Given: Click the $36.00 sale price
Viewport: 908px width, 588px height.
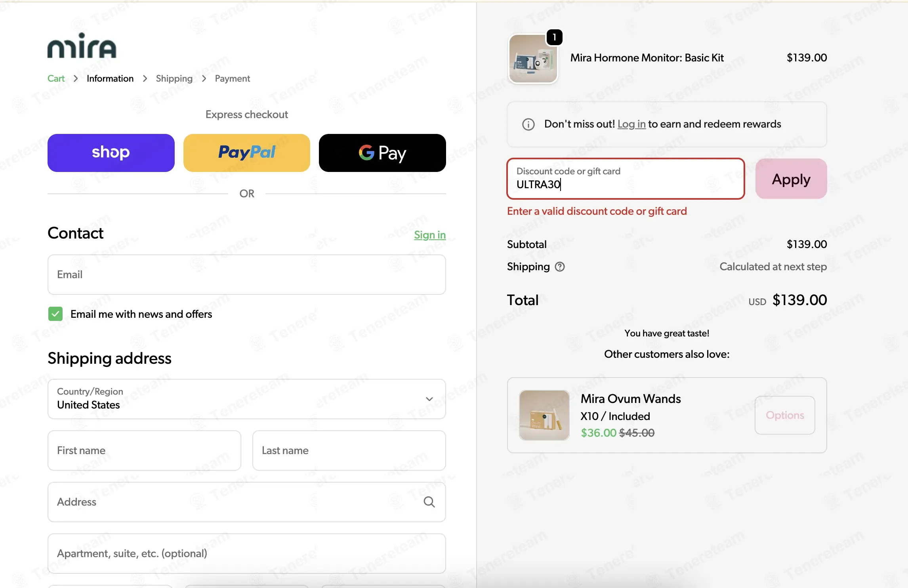Looking at the screenshot, I should point(598,433).
